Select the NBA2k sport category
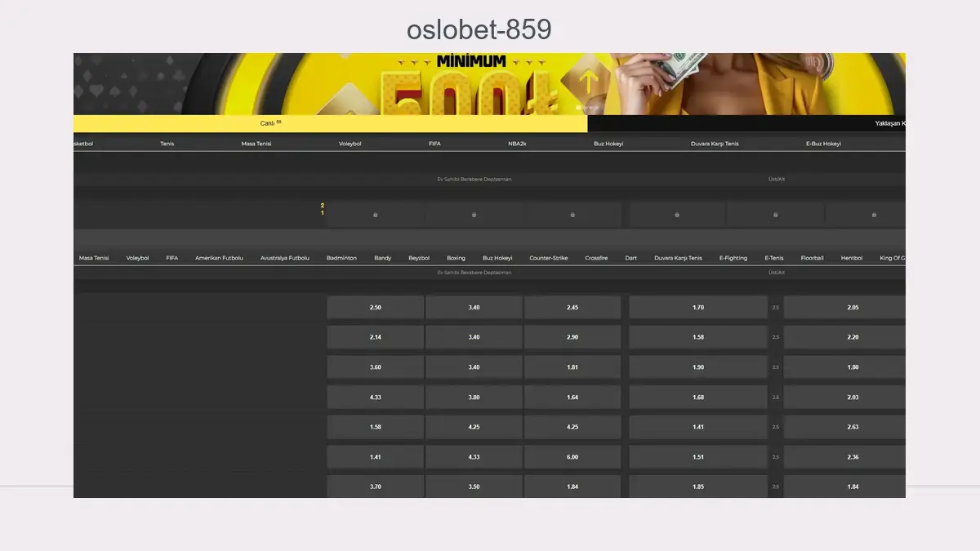 coord(517,144)
